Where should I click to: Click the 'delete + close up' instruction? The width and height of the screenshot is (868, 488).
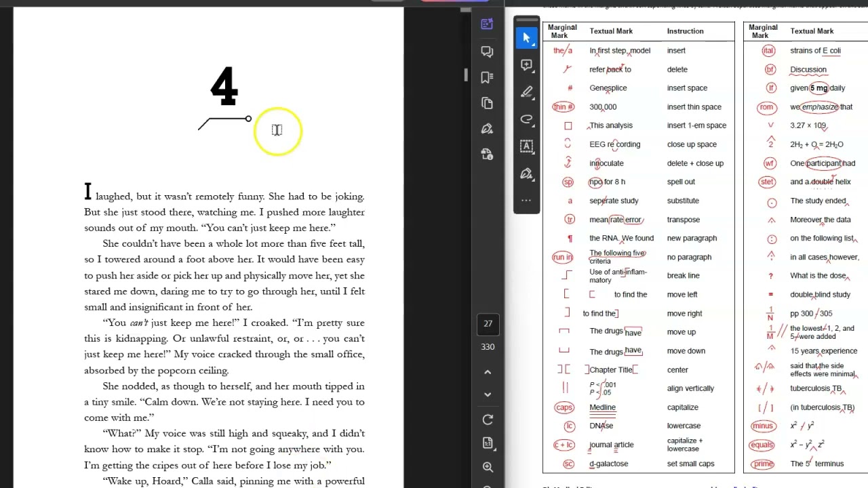coord(695,163)
